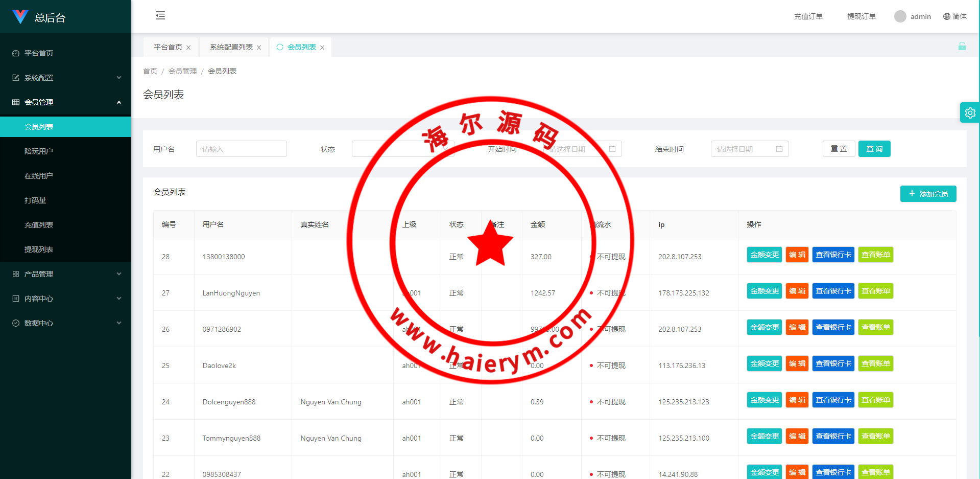Click the V logo in sidebar header
This screenshot has height=479, width=980.
20,17
